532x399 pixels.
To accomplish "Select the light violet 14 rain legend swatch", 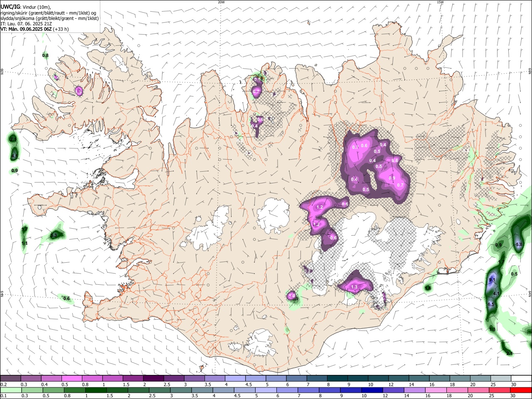I will click(414, 390).
